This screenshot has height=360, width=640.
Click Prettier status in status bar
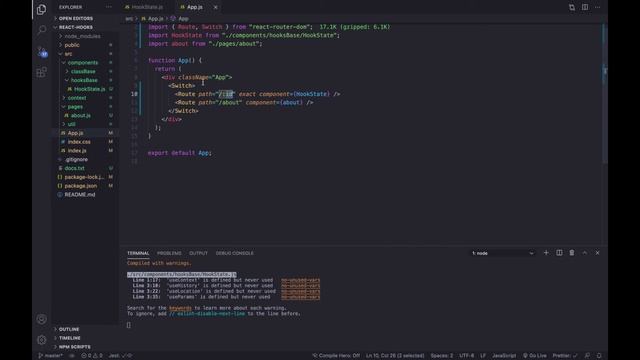click(565, 356)
